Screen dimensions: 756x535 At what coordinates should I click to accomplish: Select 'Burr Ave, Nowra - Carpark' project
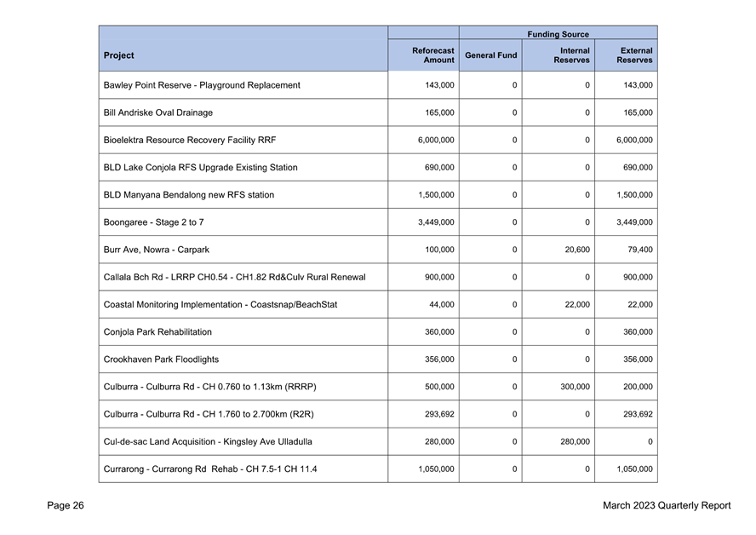pyautogui.click(x=156, y=250)
